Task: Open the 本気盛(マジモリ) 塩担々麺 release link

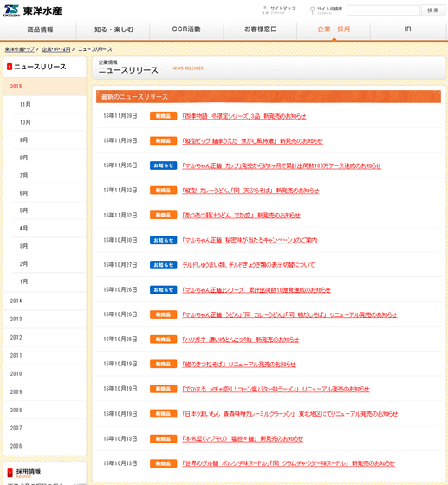Action: coord(243,438)
